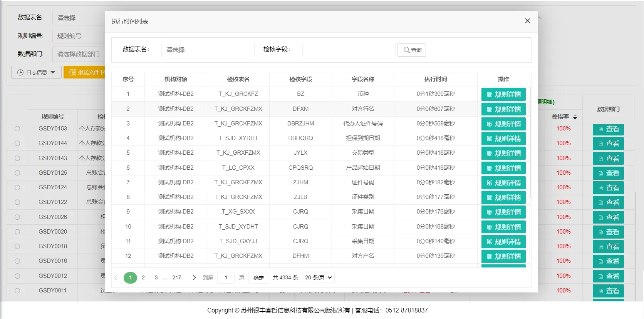Jump to last page 217
Image resolution: width=644 pixels, height=319 pixels.
[x=176, y=277]
